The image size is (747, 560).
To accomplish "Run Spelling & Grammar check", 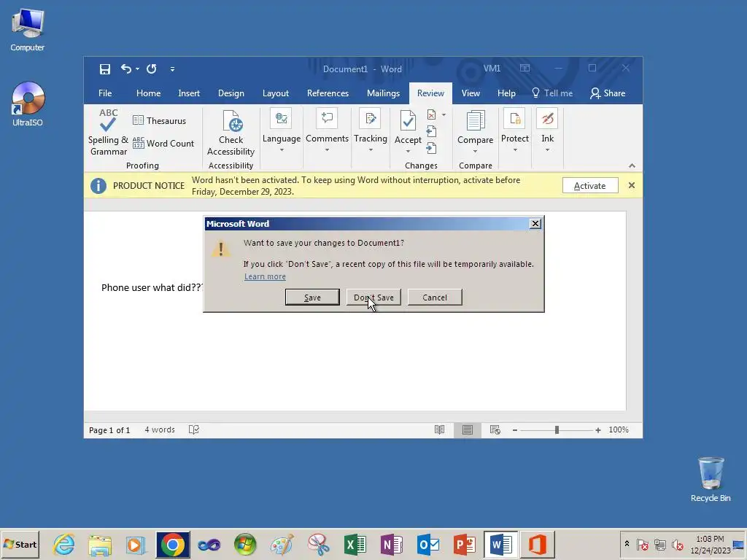I will [x=108, y=133].
